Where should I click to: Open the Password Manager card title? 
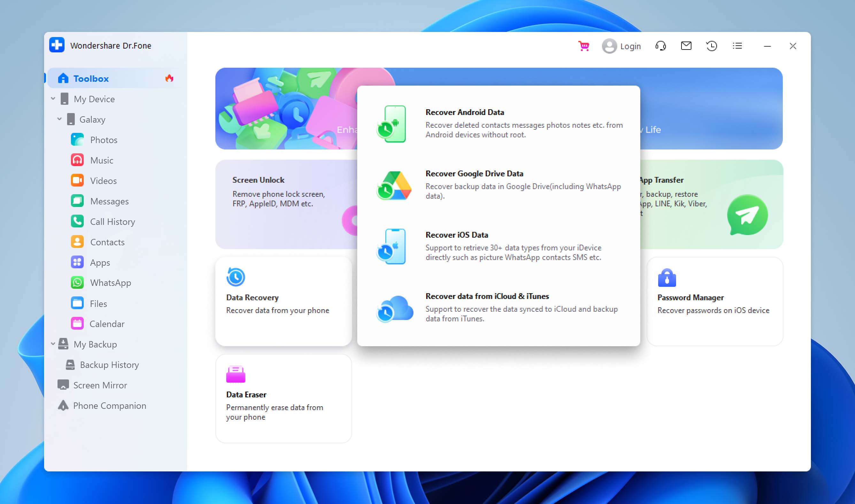[x=690, y=297]
